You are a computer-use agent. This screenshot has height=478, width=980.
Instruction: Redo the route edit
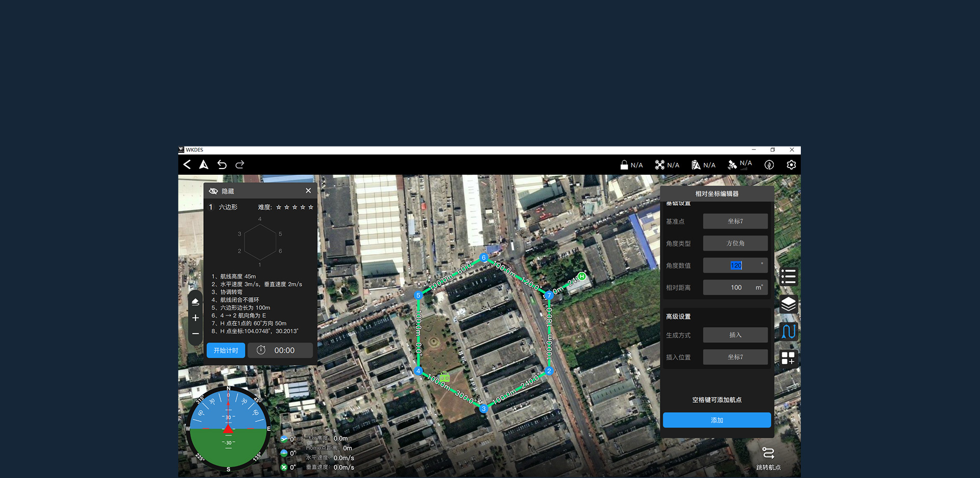coord(240,164)
